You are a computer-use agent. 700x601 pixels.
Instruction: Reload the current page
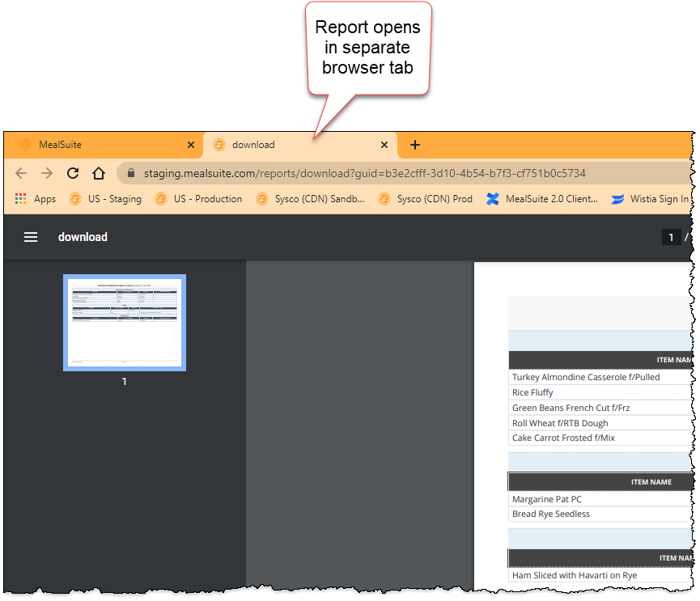pos(73,173)
